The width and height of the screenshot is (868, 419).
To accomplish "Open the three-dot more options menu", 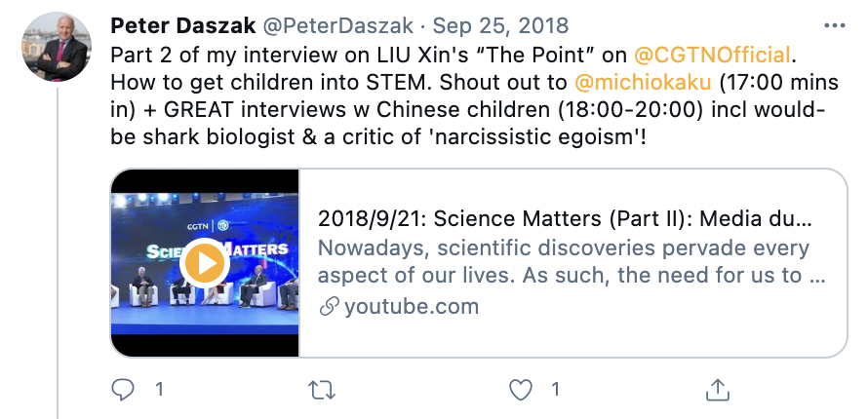I will pos(835,23).
